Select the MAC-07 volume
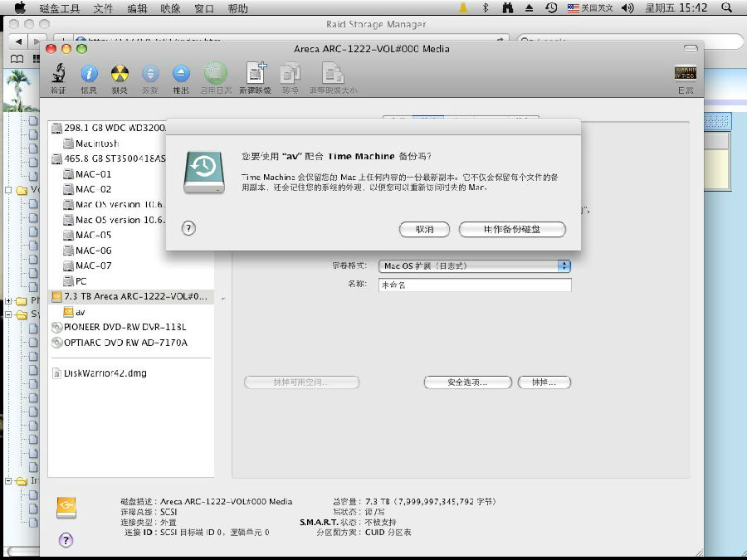747x560 pixels. point(87,265)
